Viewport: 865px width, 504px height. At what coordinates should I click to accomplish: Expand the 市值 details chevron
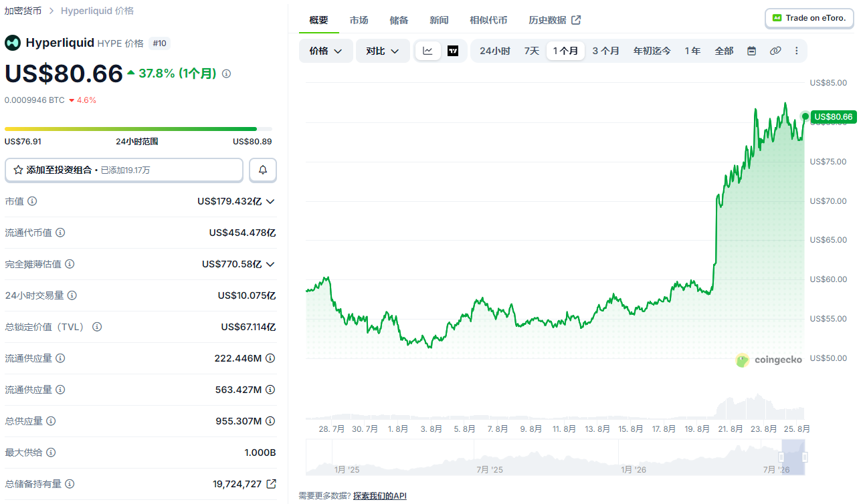(x=270, y=201)
